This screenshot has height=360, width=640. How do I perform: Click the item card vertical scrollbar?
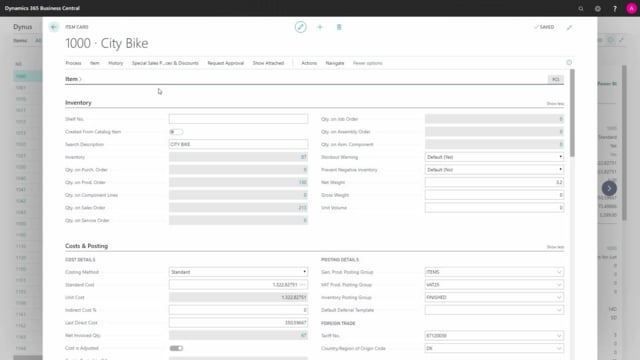click(x=572, y=113)
